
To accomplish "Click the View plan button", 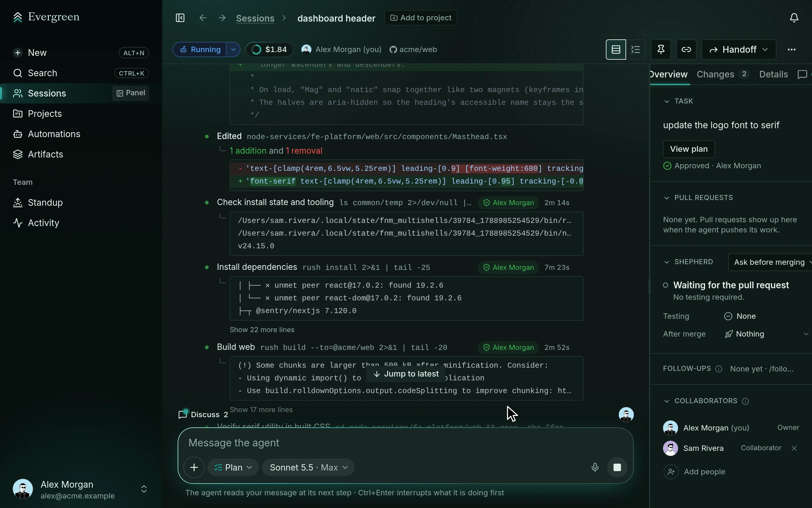I will click(x=689, y=149).
